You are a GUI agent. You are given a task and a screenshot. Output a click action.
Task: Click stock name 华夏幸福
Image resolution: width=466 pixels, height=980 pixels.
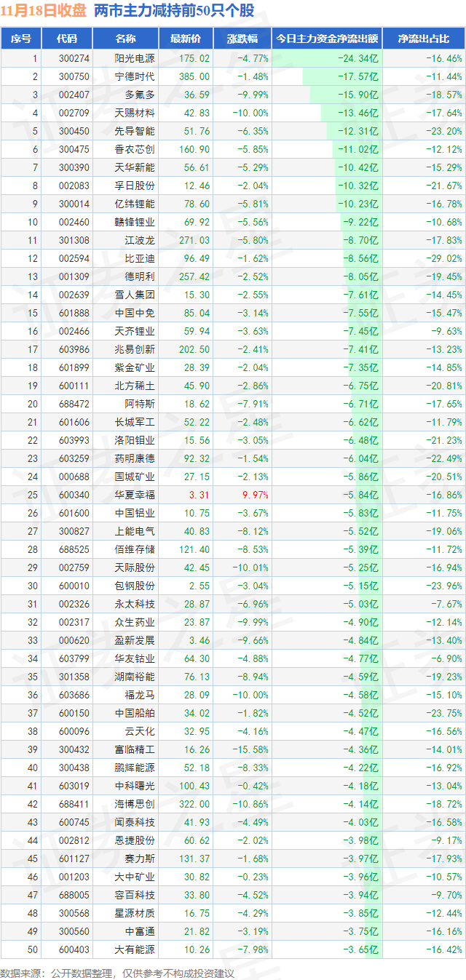coord(135,495)
